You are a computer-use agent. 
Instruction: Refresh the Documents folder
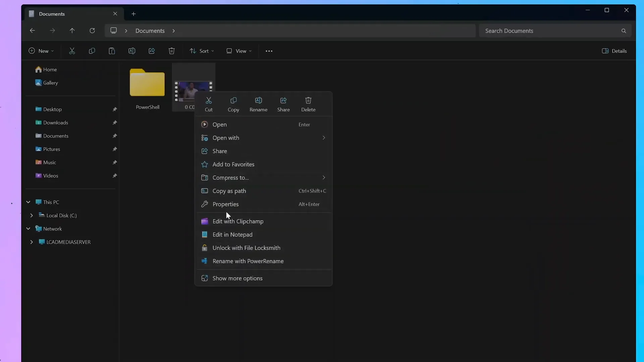(92, 31)
